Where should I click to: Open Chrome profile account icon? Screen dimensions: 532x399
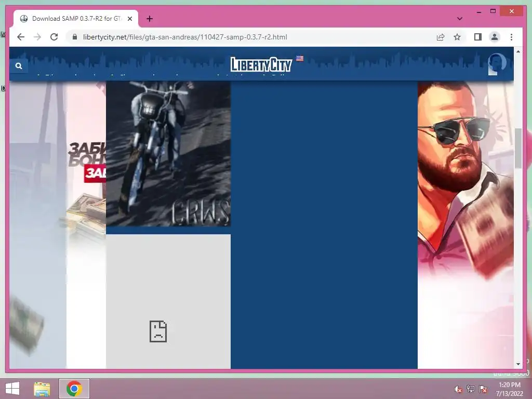495,37
